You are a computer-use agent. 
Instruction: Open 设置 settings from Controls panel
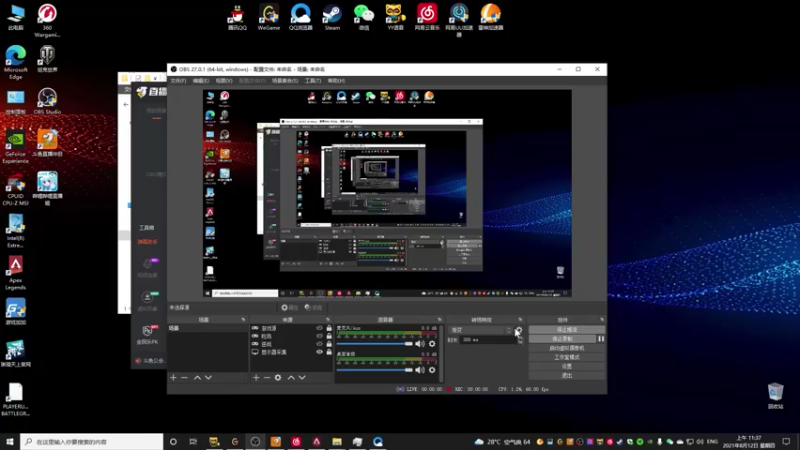pyautogui.click(x=567, y=366)
